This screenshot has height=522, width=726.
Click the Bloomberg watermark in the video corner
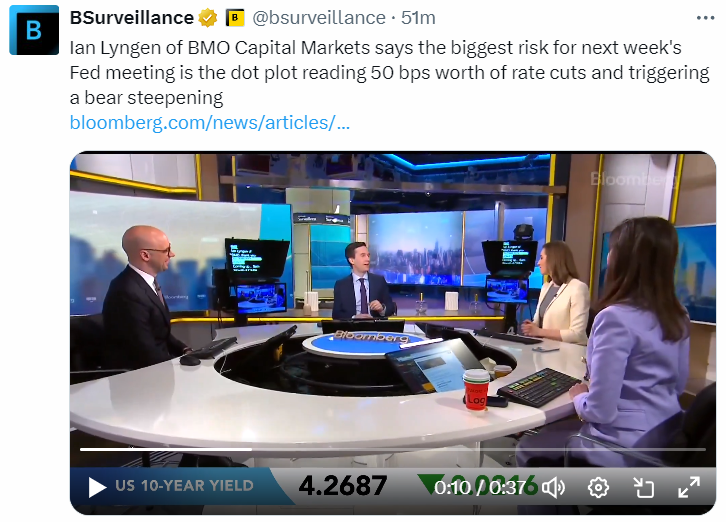pos(633,179)
